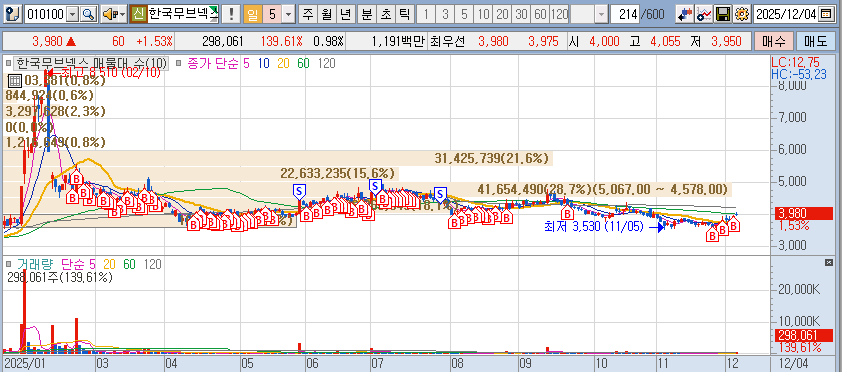Click the green 신 badge icon
This screenshot has height=372, width=842.
point(138,14)
